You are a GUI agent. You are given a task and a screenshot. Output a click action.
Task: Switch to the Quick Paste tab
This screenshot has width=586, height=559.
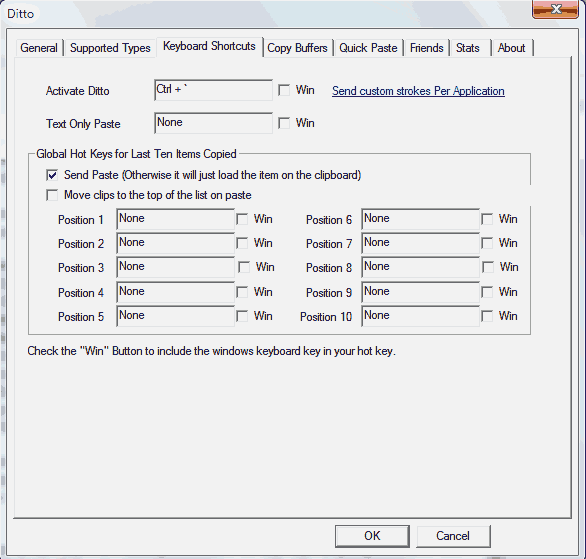pyautogui.click(x=368, y=48)
